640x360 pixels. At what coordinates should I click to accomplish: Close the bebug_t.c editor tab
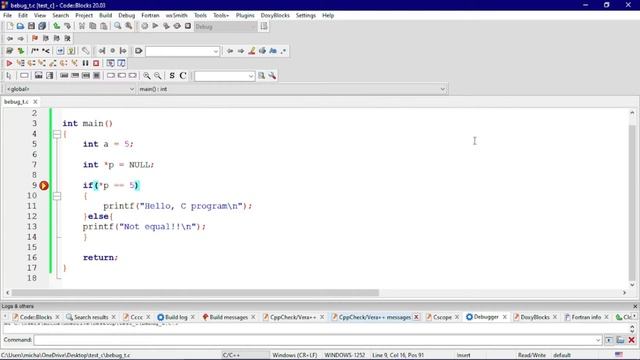pos(36,102)
